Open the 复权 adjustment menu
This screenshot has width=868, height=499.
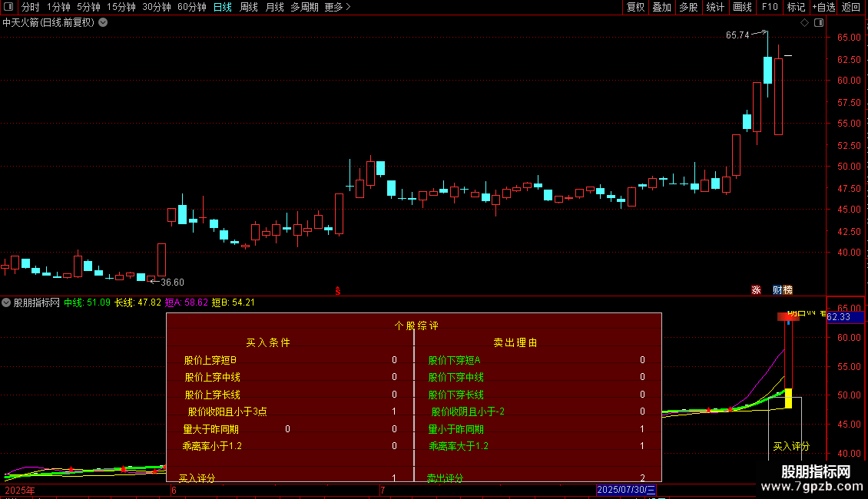635,7
